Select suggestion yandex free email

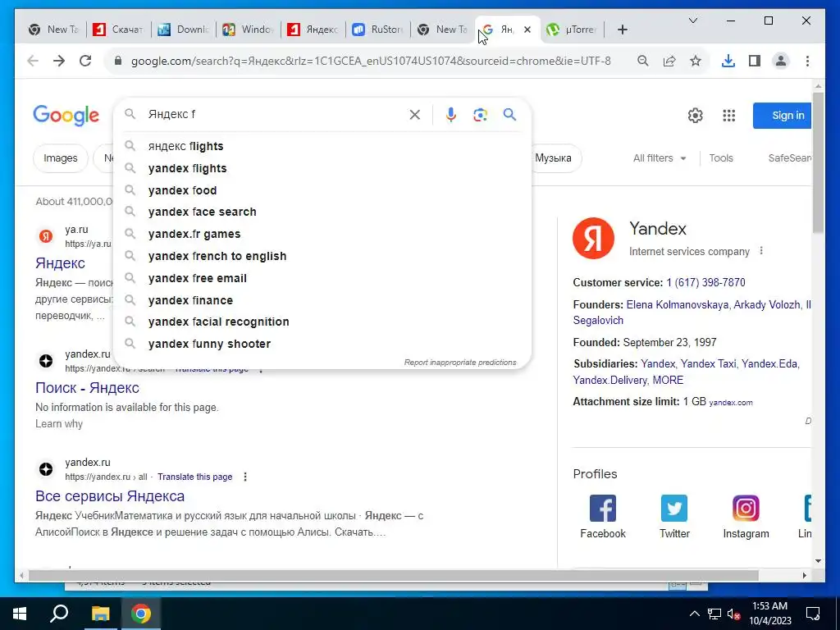click(322, 278)
